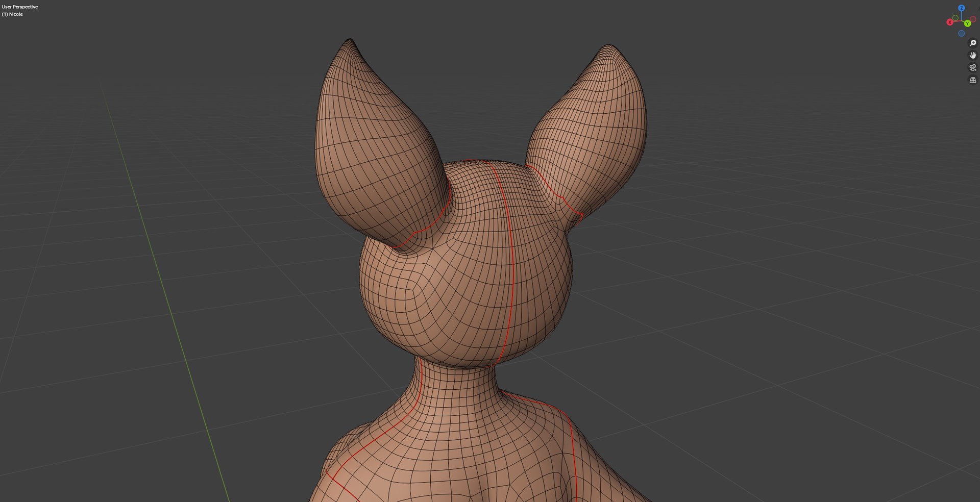Click the zoom view magnifier icon
This screenshot has height=502, width=980.
973,43
